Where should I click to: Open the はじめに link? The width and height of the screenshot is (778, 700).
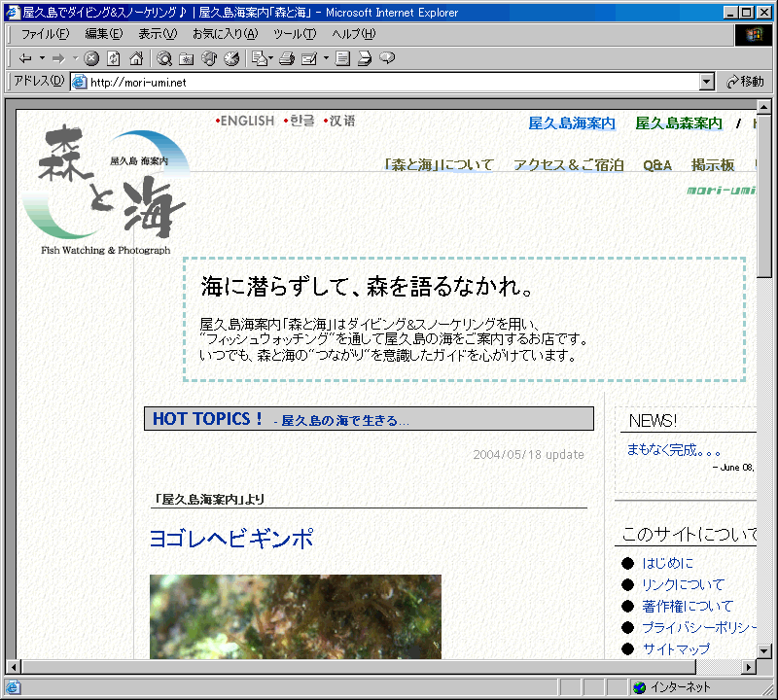point(667,563)
